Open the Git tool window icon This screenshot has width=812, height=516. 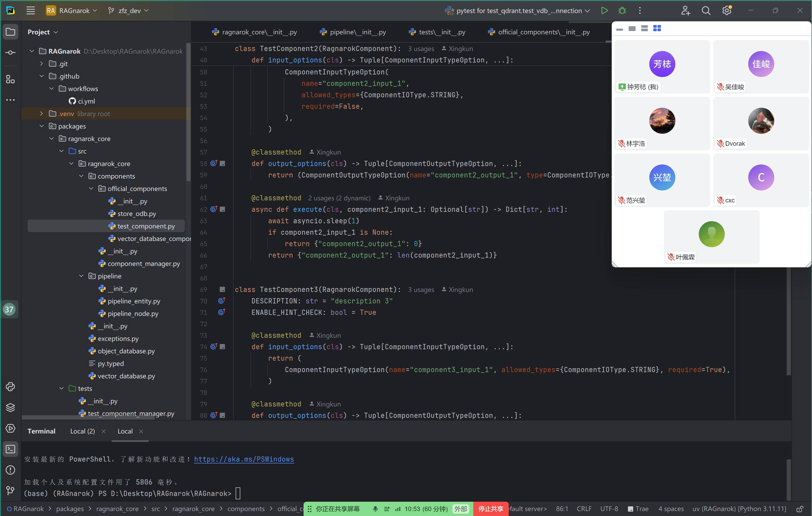[10, 490]
